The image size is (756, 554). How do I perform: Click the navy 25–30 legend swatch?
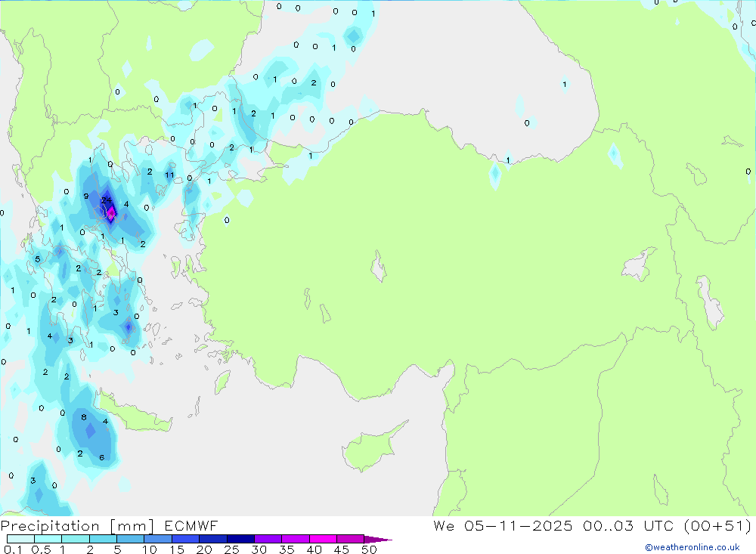(240, 539)
